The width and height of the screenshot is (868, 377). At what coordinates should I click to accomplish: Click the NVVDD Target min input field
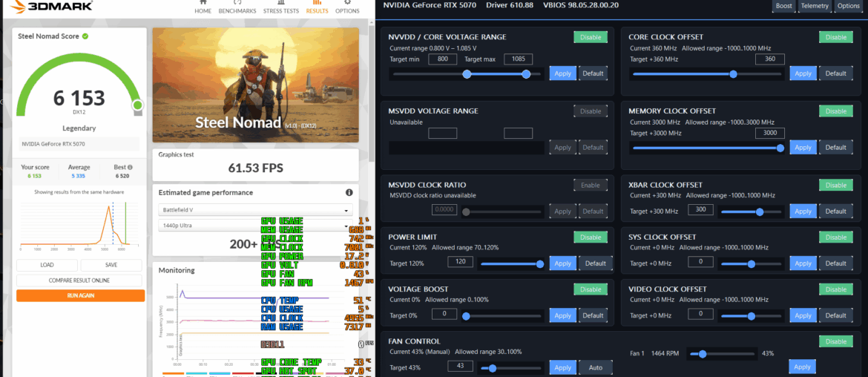tap(443, 59)
